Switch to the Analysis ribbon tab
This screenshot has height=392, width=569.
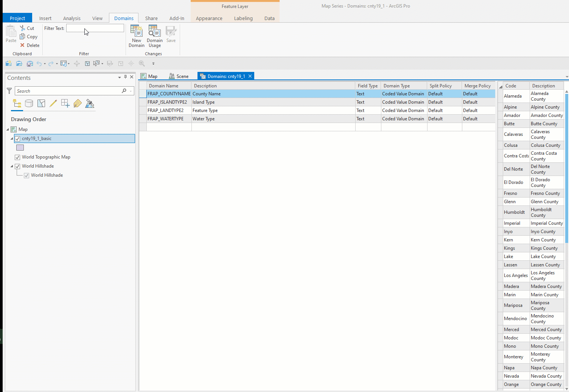[72, 18]
